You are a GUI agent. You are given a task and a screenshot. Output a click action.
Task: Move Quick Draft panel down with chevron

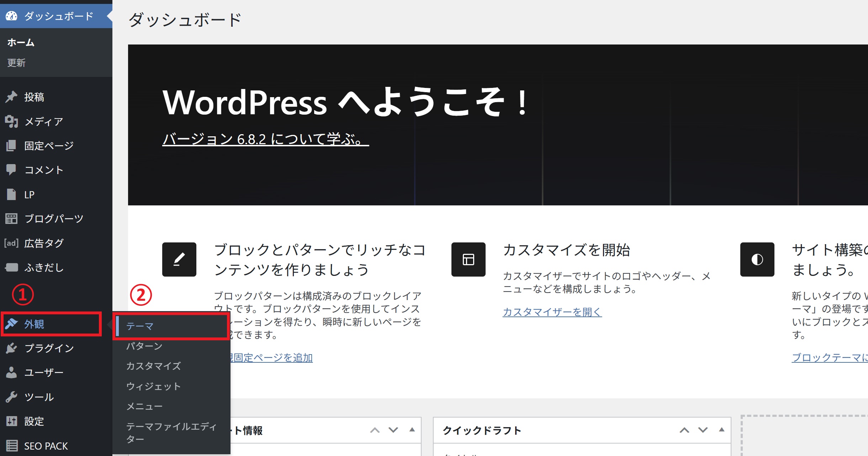pos(703,430)
